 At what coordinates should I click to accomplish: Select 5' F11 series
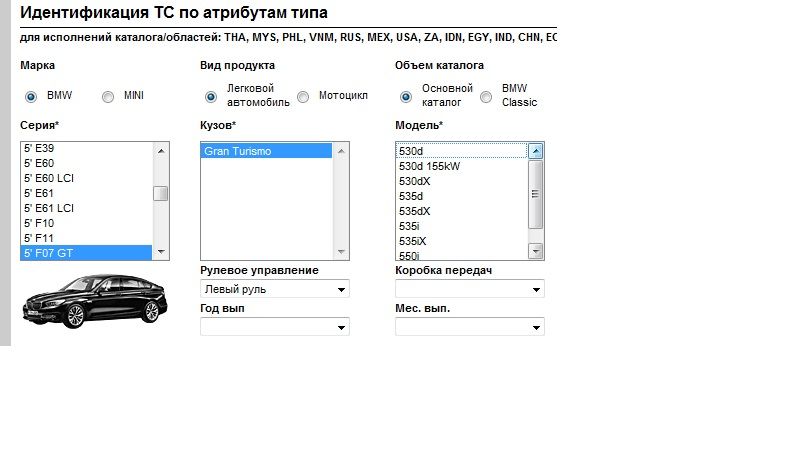(x=86, y=238)
